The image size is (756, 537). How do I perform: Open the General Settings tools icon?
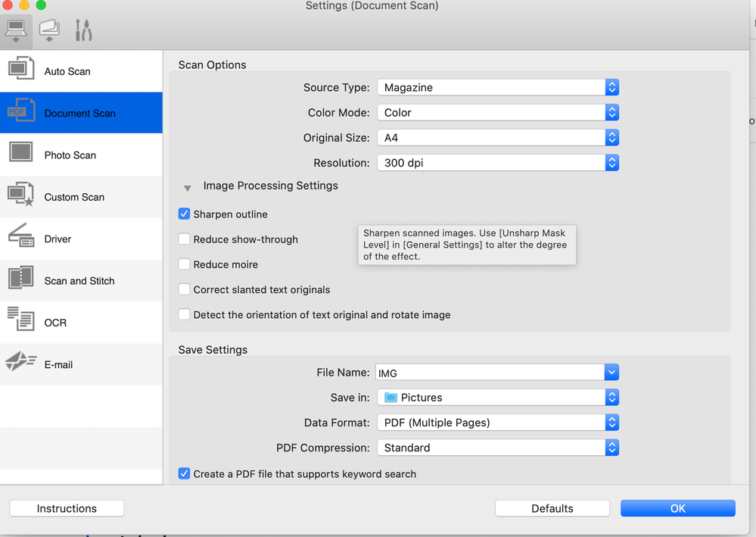pos(83,30)
